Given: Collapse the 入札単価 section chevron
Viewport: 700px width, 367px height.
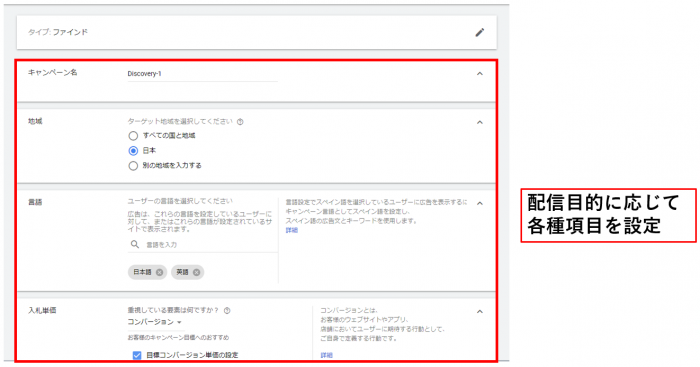Looking at the screenshot, I should (480, 312).
